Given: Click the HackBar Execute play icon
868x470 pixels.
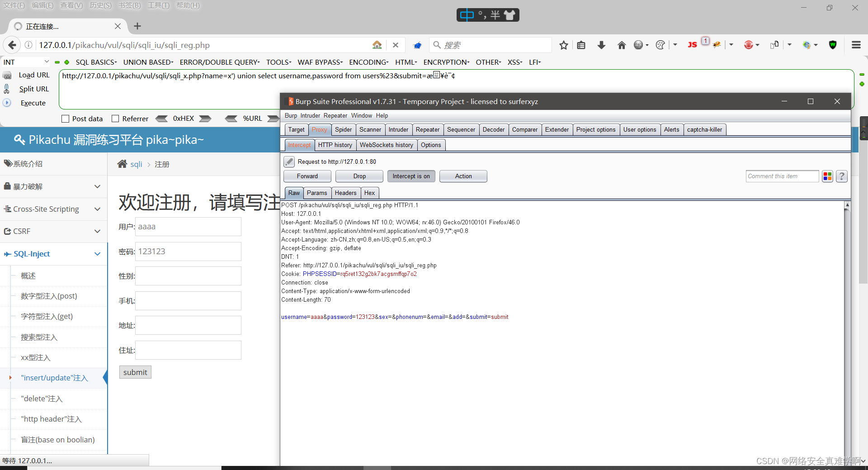Looking at the screenshot, I should (7, 103).
